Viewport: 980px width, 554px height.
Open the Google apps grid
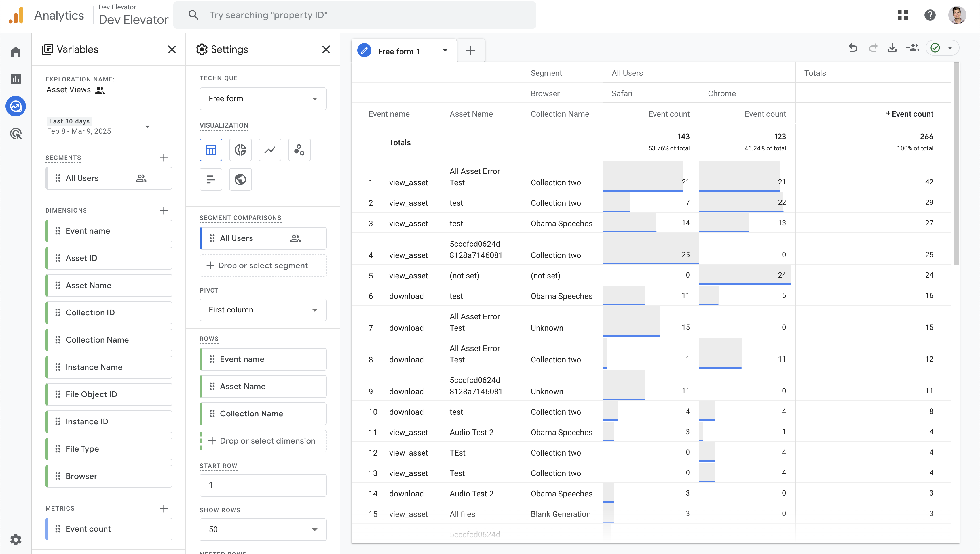pyautogui.click(x=902, y=15)
